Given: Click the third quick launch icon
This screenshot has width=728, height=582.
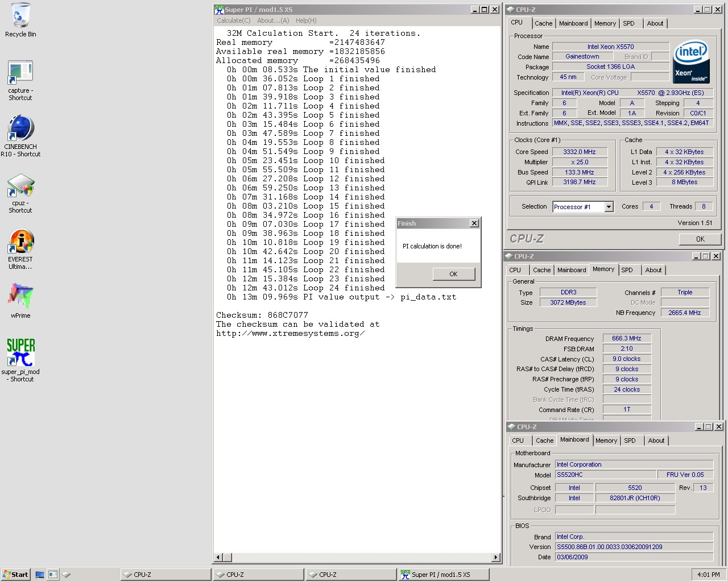Looking at the screenshot, I should 66,575.
